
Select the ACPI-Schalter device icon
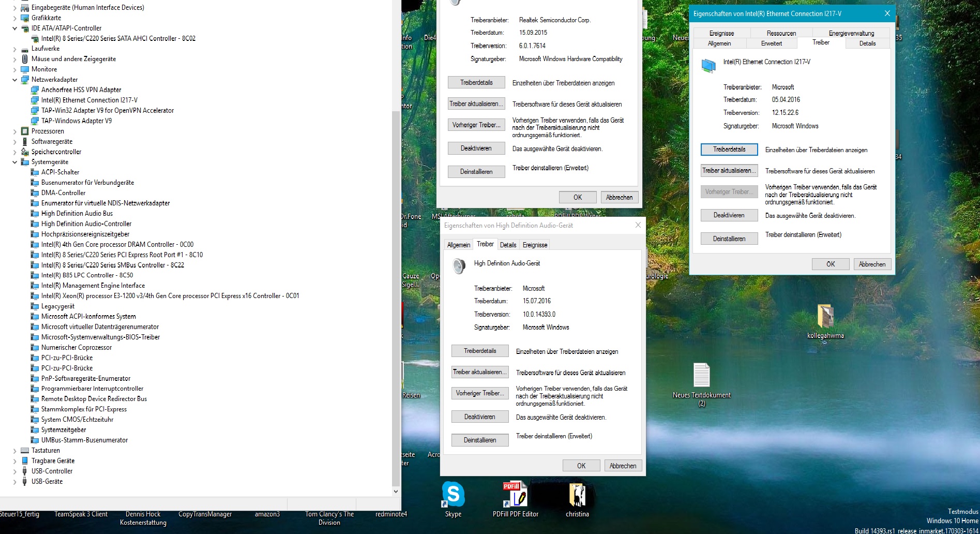tap(35, 172)
